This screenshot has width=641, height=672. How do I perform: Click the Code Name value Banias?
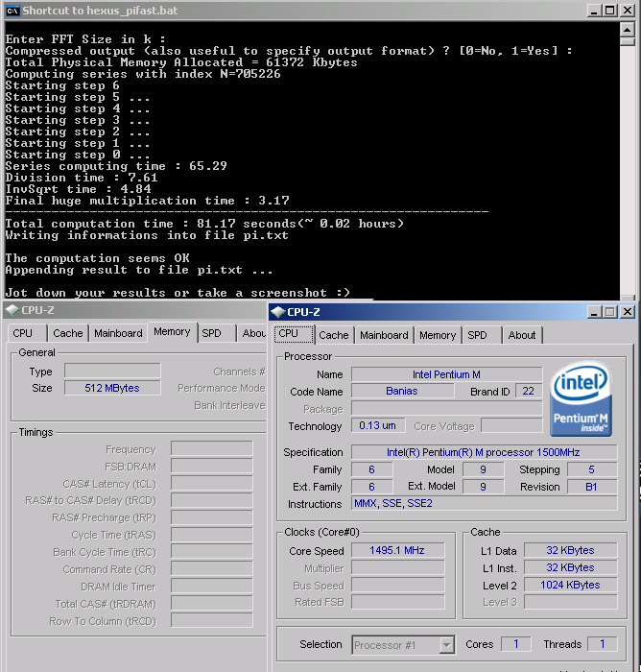(x=402, y=391)
